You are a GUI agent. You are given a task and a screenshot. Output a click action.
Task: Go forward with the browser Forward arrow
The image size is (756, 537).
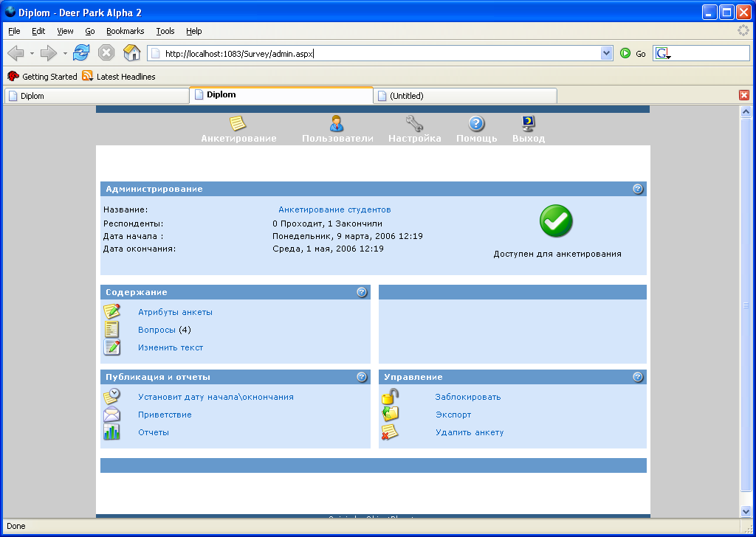click(48, 53)
